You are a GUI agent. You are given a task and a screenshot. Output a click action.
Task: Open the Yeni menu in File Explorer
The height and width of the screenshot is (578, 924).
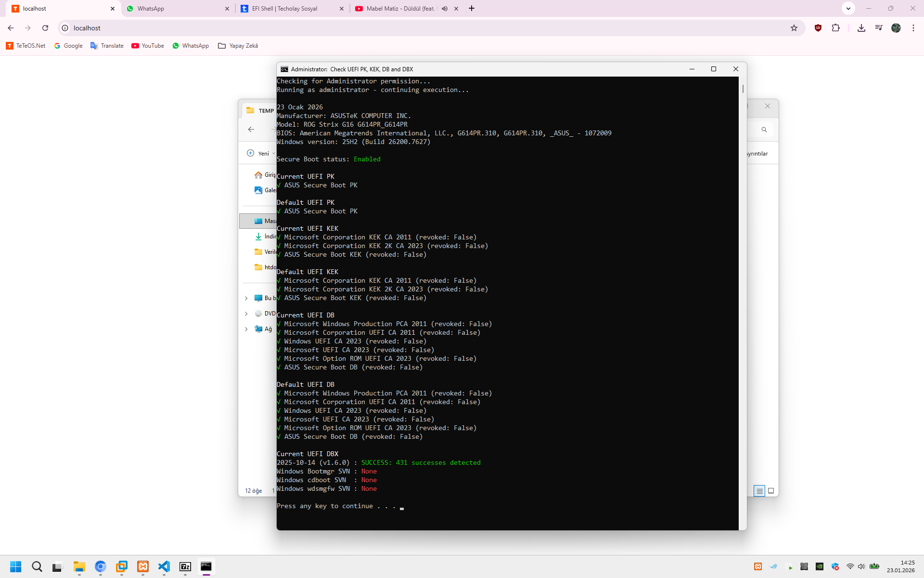(x=260, y=153)
